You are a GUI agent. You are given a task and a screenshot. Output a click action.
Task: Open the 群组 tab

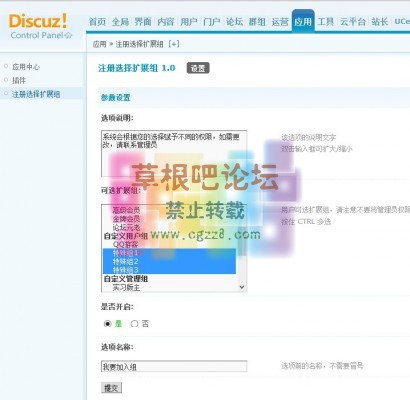[x=257, y=22]
